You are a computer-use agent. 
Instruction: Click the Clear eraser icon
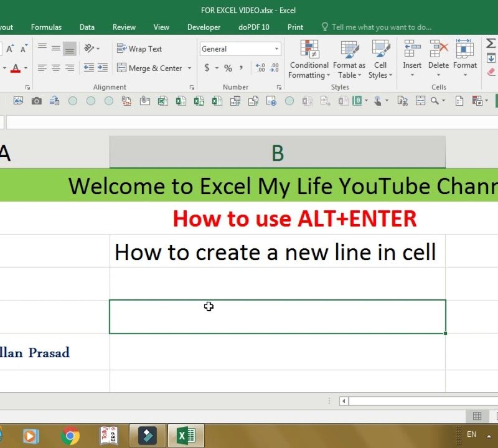click(x=491, y=72)
